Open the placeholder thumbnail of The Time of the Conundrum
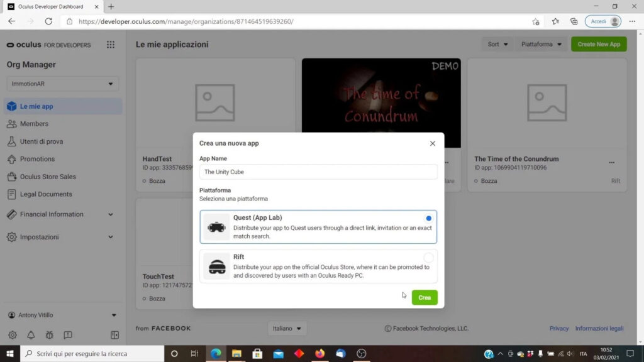 tap(547, 103)
